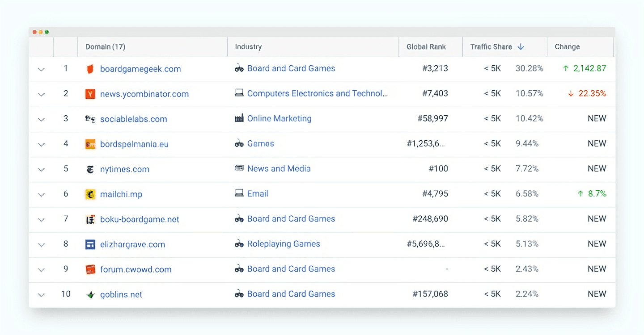Click the nytimes.com favicon

(x=90, y=169)
